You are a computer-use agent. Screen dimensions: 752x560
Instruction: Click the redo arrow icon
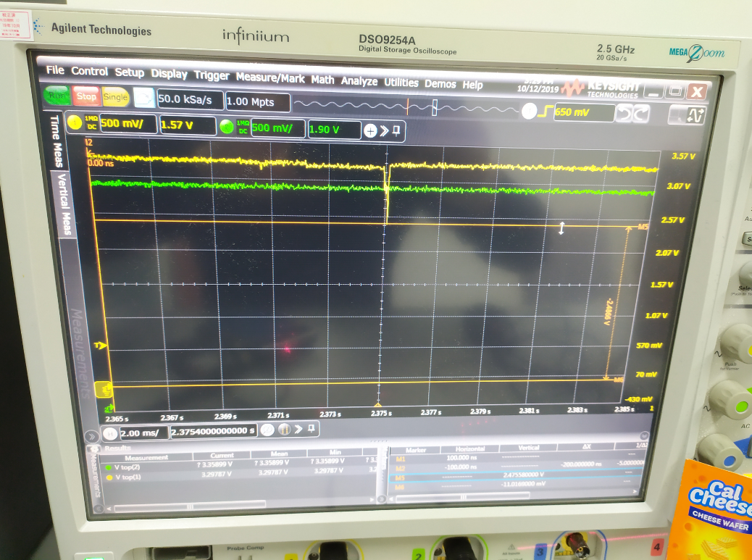pos(641,114)
